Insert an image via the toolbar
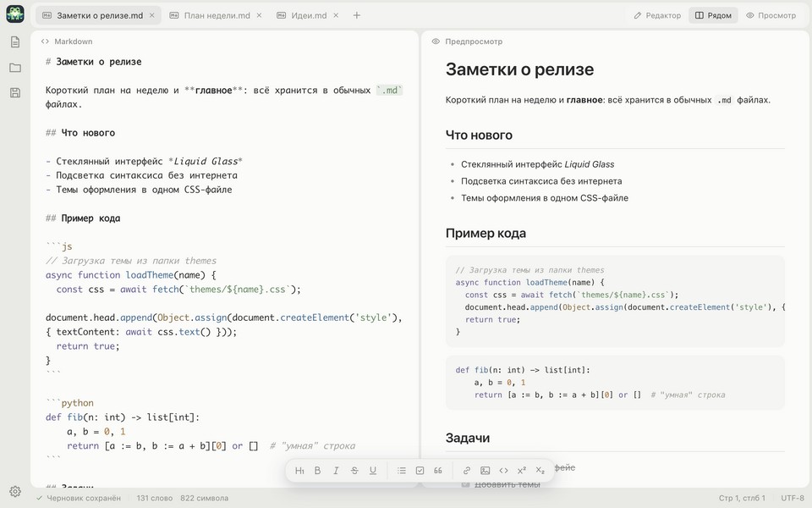The height and width of the screenshot is (508, 812). (x=486, y=471)
